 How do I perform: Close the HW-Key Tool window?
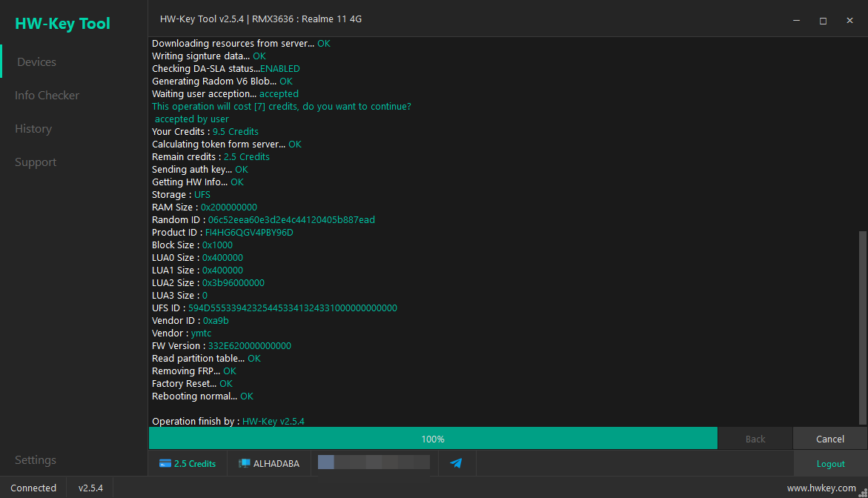point(849,21)
